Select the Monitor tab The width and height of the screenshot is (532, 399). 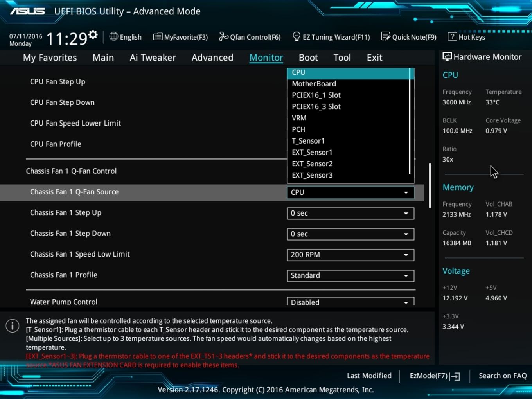tap(266, 58)
